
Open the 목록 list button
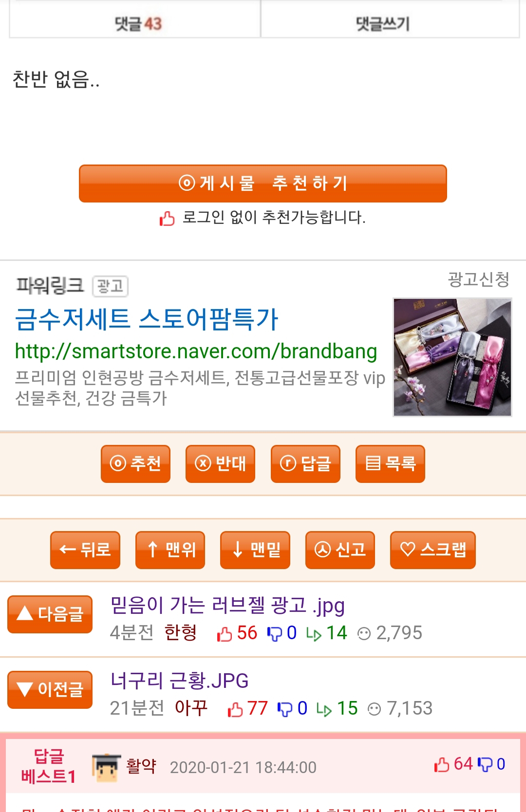click(390, 463)
